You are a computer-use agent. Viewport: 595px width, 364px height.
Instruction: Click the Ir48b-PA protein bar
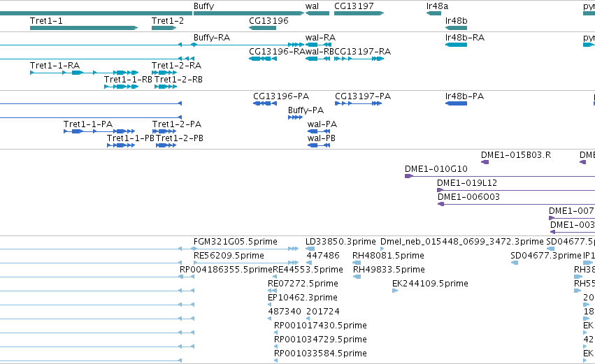pos(456,103)
